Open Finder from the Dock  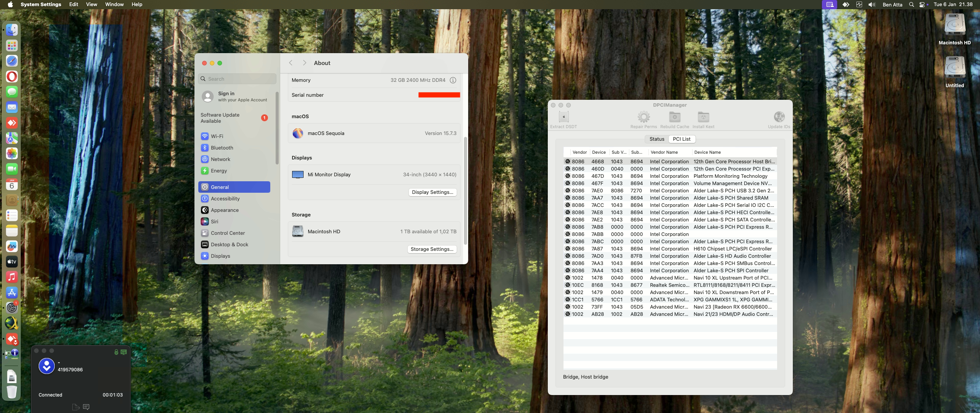[12, 30]
